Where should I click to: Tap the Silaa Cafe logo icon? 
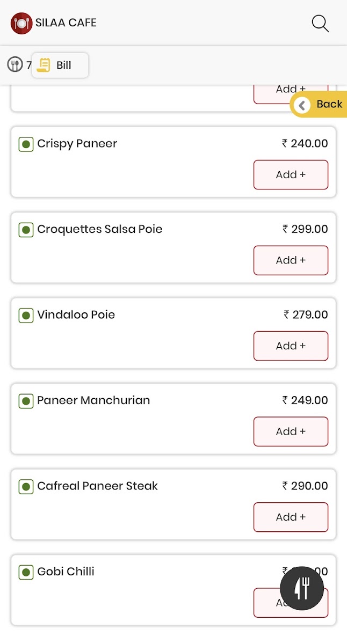(x=21, y=23)
